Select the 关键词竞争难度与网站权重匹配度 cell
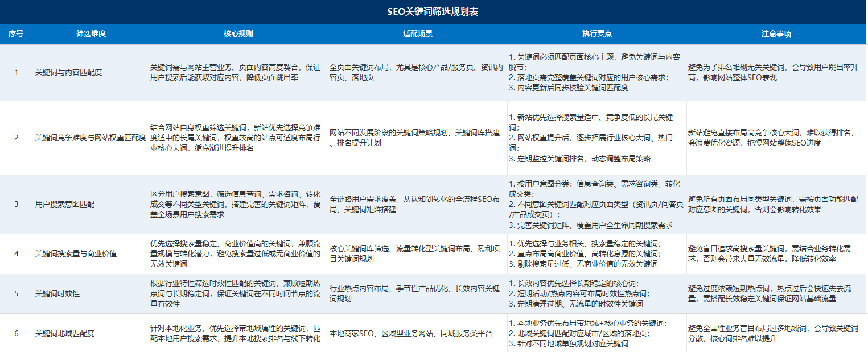 pos(91,138)
